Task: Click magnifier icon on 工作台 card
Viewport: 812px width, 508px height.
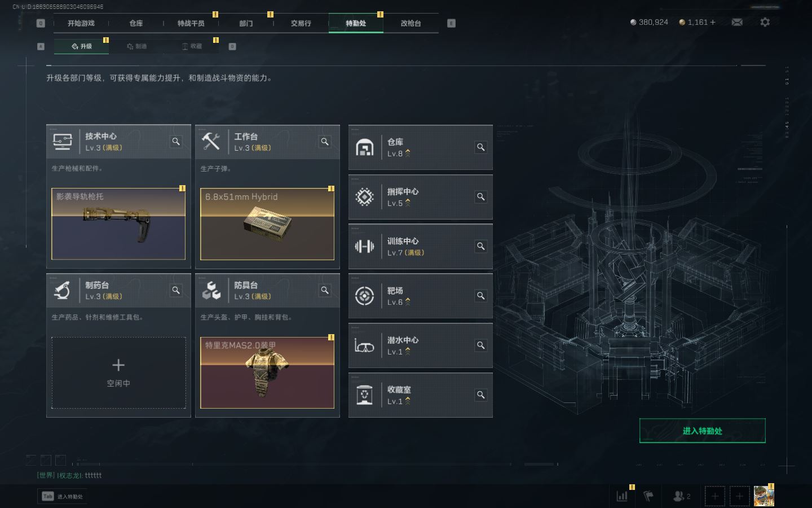Action: click(x=325, y=142)
